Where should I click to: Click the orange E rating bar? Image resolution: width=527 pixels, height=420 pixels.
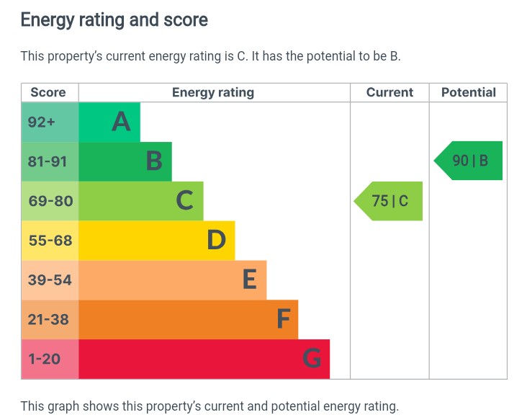click(x=173, y=280)
